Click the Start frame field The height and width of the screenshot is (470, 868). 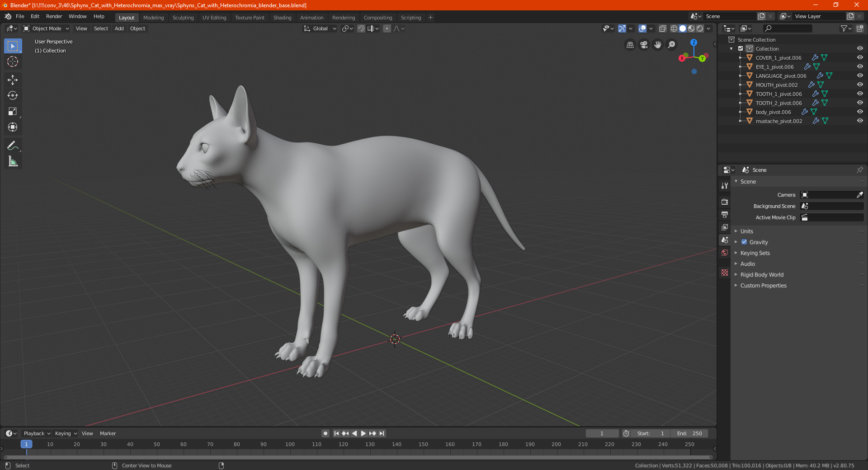651,433
